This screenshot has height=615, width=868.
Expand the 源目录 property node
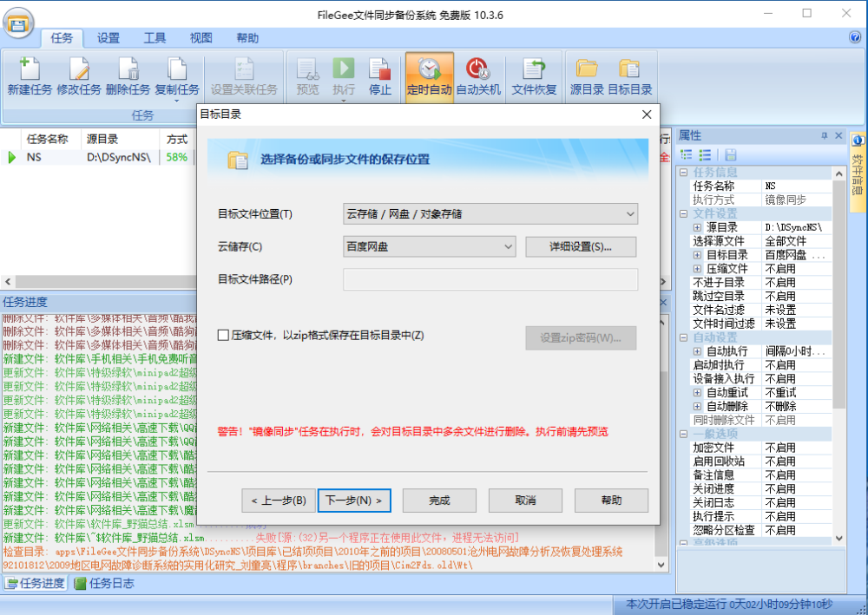[x=698, y=227]
